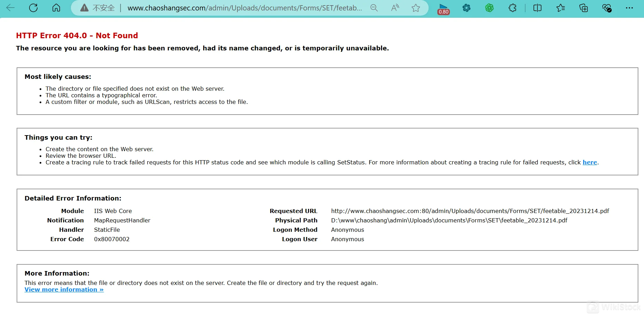This screenshot has height=319, width=644.
Task: Click the '不安全' not secure label
Action: pos(104,8)
